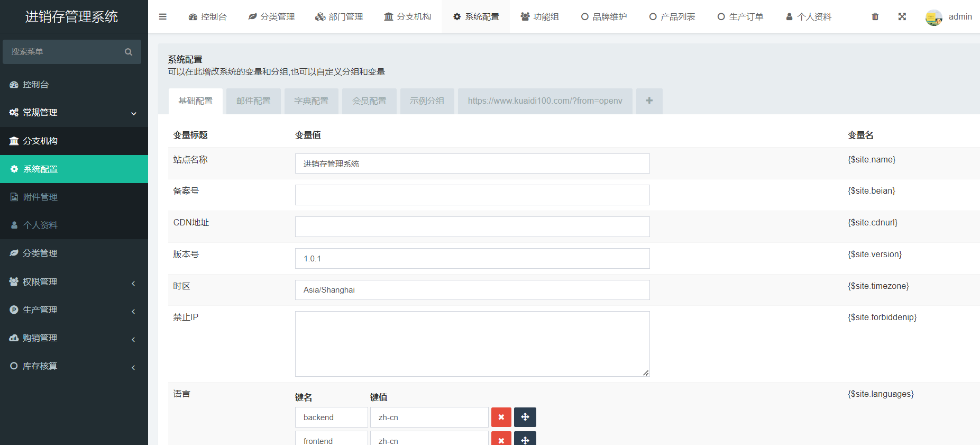Click the 时区 field showing Asia/Shanghai
The width and height of the screenshot is (980, 445).
coord(472,290)
